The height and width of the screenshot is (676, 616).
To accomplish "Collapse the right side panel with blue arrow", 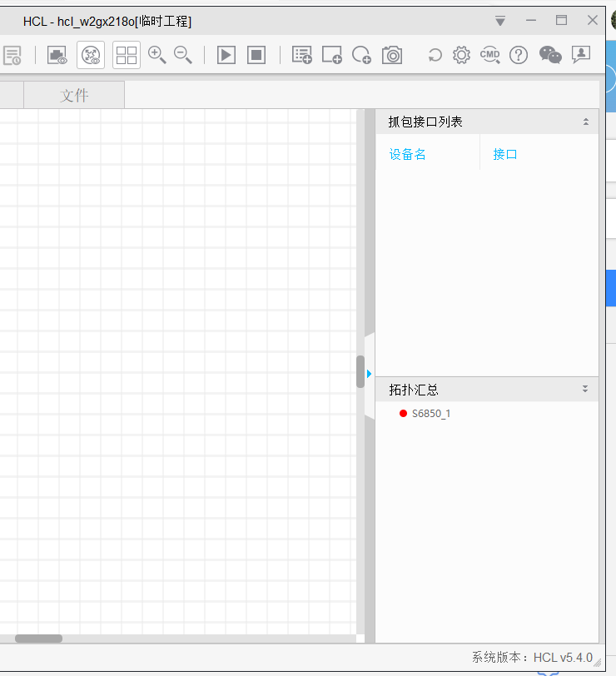I will click(369, 374).
